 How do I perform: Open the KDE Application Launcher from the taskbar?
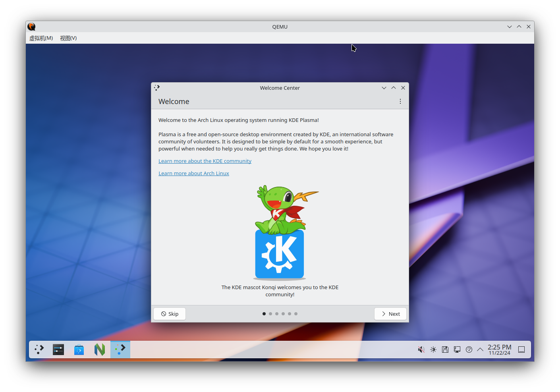coord(39,350)
